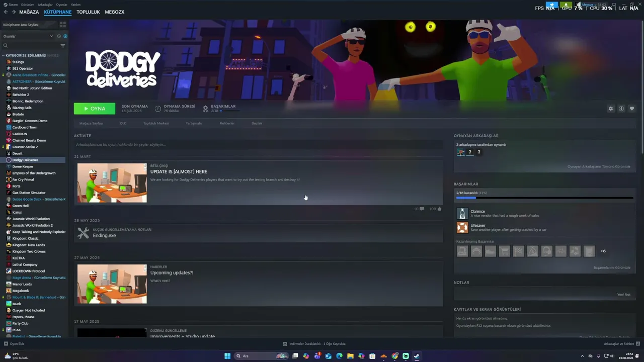This screenshot has height=362, width=644.
Task: Click the Yeni Not button
Action: tap(624, 294)
